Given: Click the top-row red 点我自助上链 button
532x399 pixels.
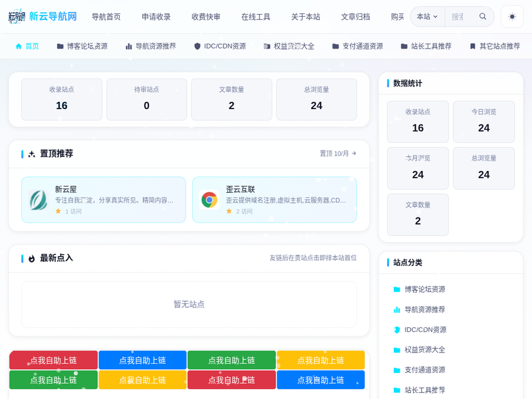Looking at the screenshot, I should point(53,360).
